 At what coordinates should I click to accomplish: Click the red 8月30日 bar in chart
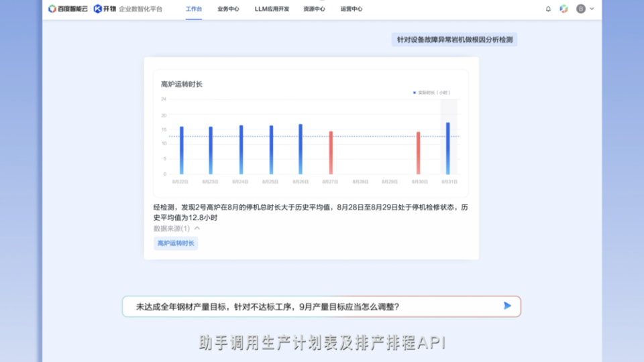pyautogui.click(x=418, y=152)
